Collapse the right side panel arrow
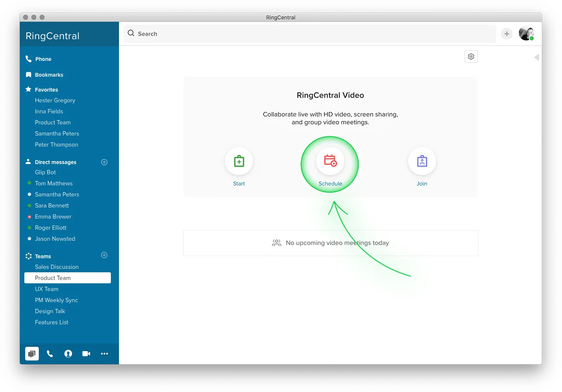The image size is (562, 392). pyautogui.click(x=536, y=57)
